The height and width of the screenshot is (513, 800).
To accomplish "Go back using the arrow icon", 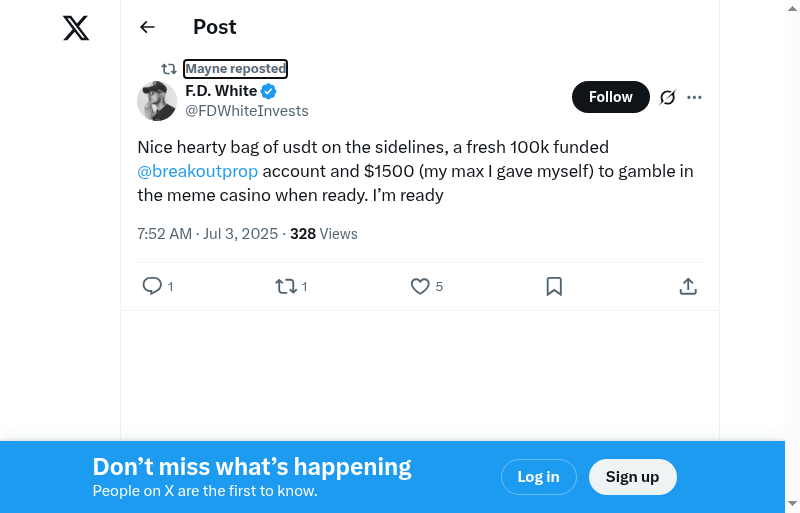I will [148, 28].
